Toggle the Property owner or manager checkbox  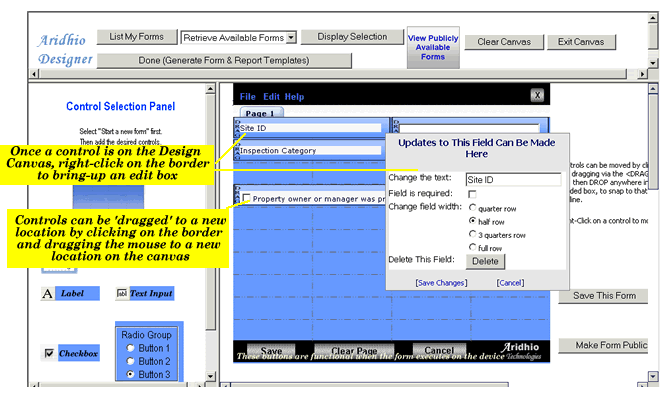pyautogui.click(x=247, y=198)
